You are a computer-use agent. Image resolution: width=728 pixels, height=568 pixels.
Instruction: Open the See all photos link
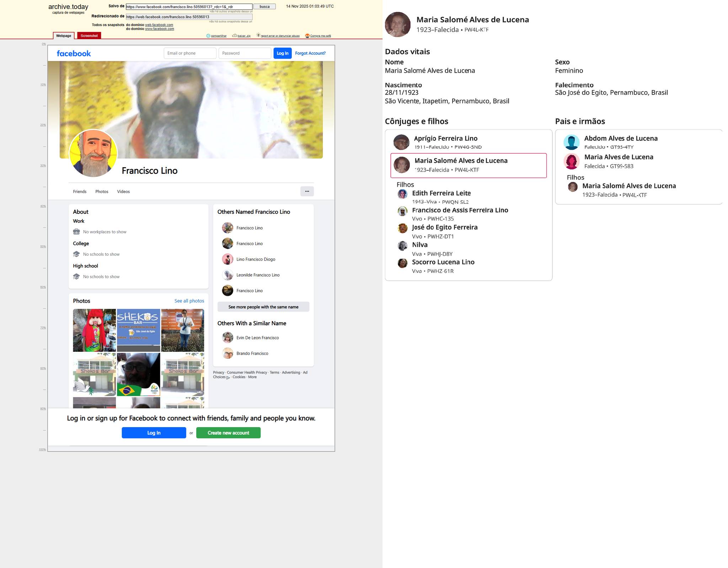point(189,301)
